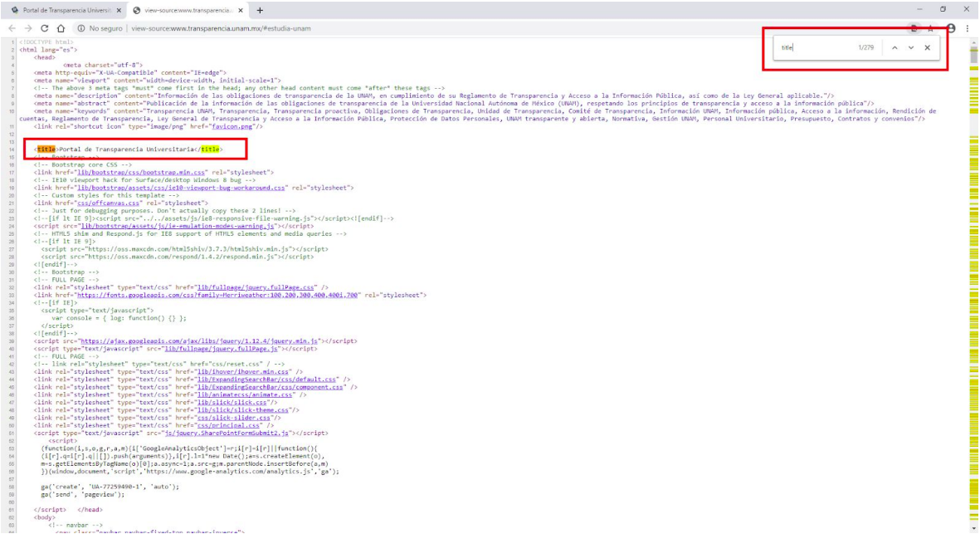Click the forward navigation arrow
The image size is (980, 534).
28,28
